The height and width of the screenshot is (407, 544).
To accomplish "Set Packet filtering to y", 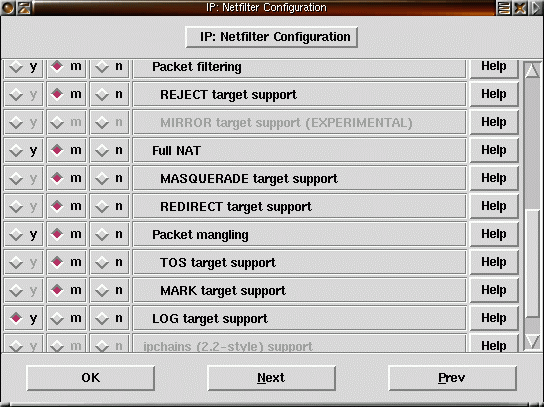I will 24,67.
